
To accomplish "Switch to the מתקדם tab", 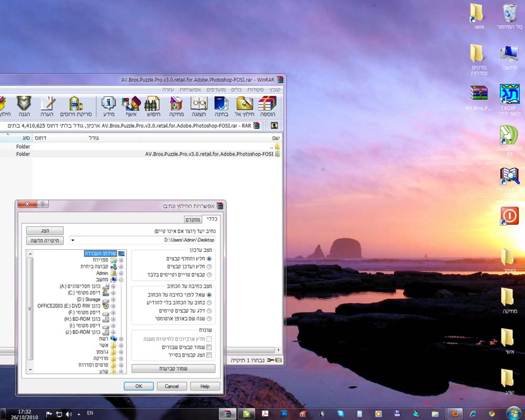I will point(193,219).
